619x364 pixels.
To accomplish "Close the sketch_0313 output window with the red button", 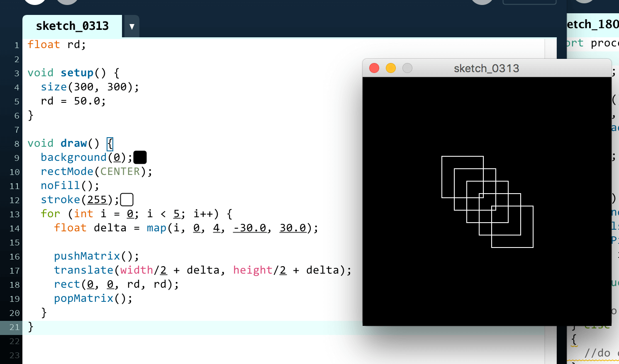I will click(374, 68).
